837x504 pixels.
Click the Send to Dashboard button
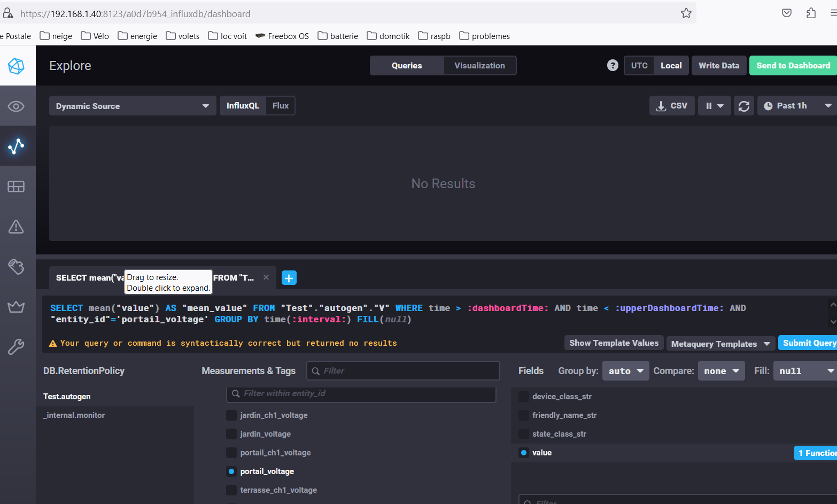point(793,65)
